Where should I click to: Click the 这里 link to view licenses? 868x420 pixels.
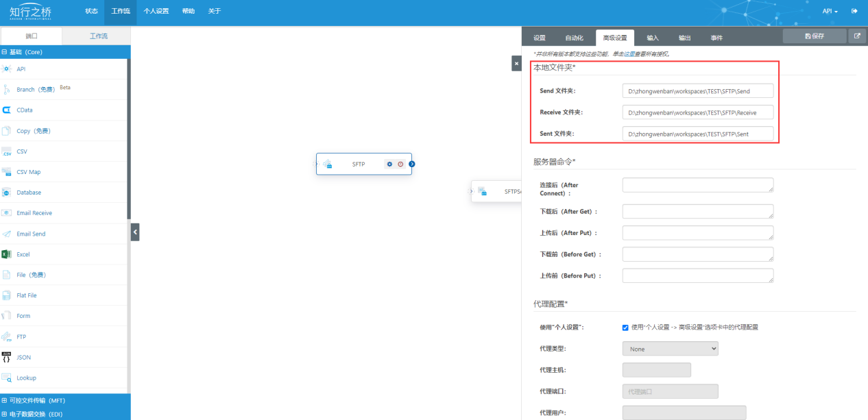click(x=629, y=54)
